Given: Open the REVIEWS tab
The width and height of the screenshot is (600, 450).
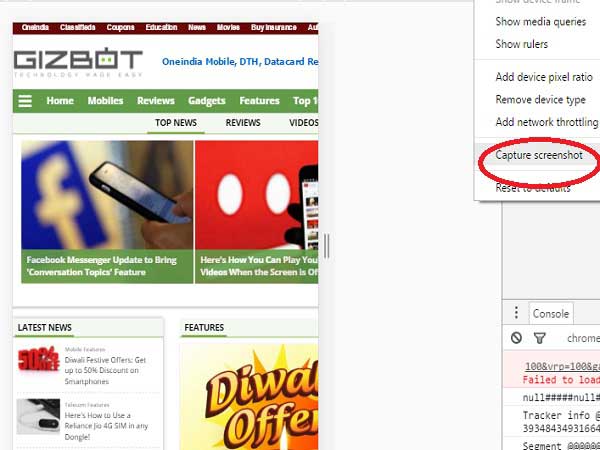Looking at the screenshot, I should coord(243,123).
